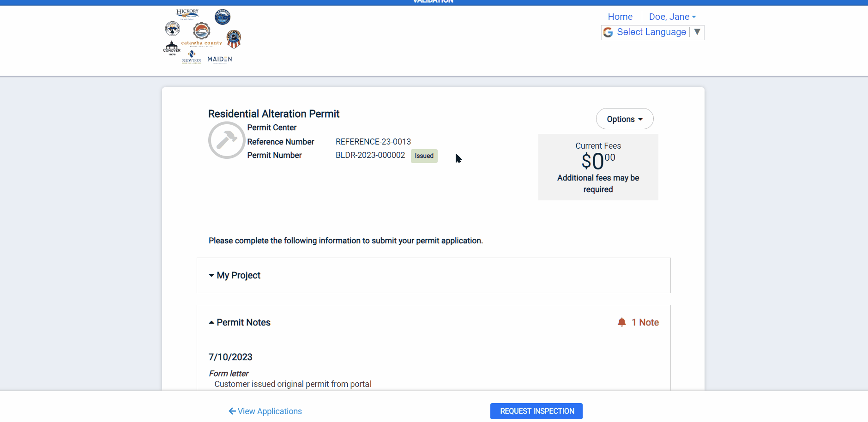The image size is (868, 422).
Task: Open the Options dropdown
Action: click(x=624, y=119)
